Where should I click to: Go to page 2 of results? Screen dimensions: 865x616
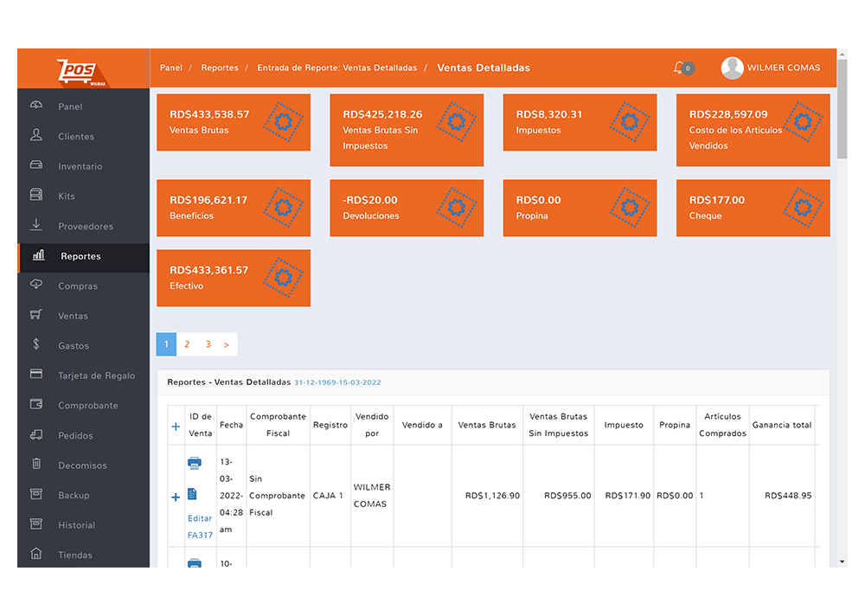(187, 344)
